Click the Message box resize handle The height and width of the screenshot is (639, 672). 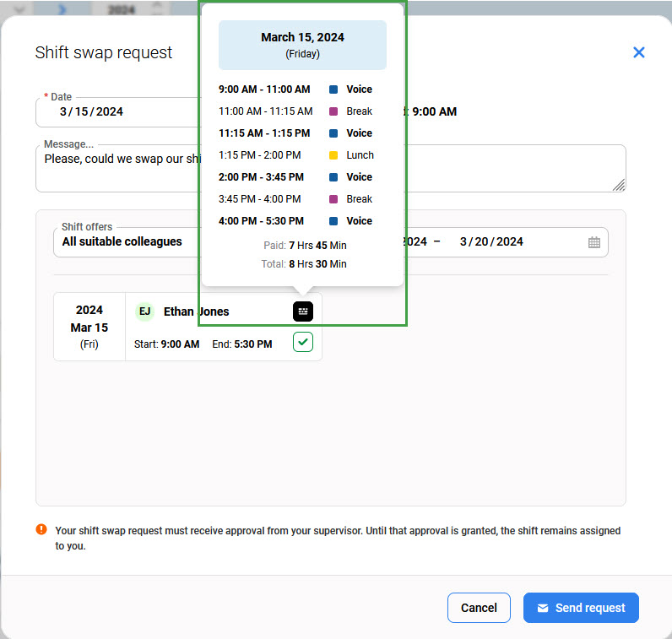coord(619,185)
